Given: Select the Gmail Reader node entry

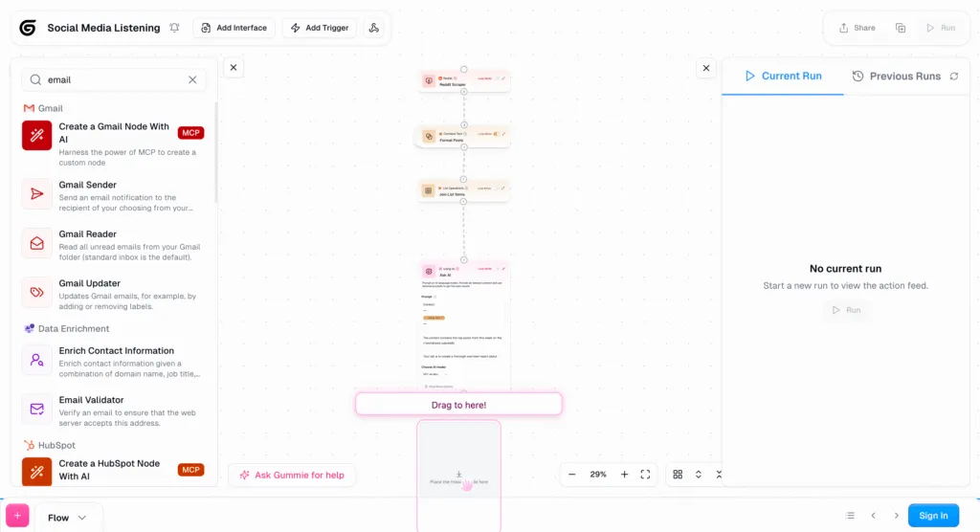Looking at the screenshot, I should pyautogui.click(x=114, y=245).
